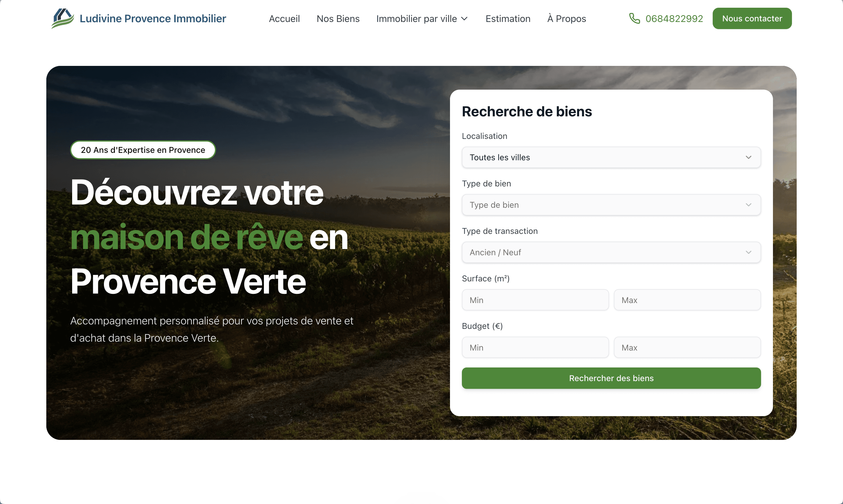The image size is (843, 504).
Task: Click the Ludivine Provence Immobilier logo icon
Action: (x=63, y=18)
